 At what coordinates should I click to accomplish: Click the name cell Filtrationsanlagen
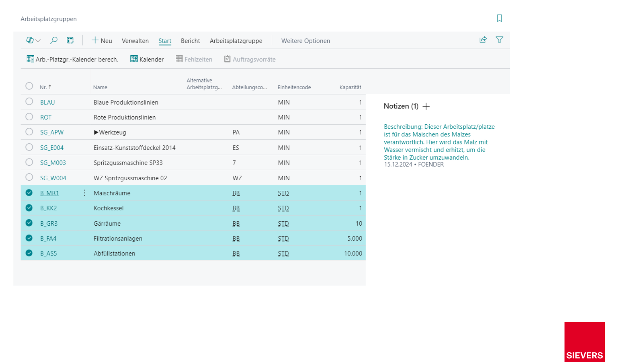pos(118,239)
